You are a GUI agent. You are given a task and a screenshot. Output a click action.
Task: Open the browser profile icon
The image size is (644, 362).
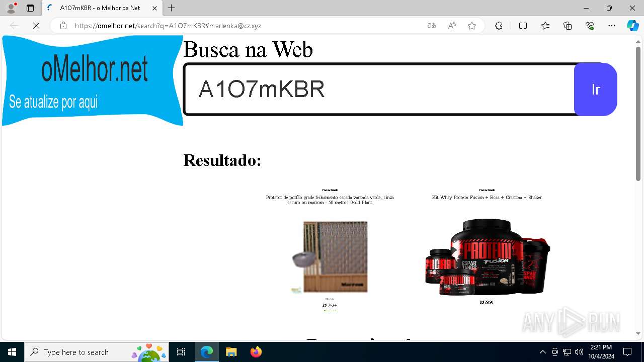pos(11,8)
